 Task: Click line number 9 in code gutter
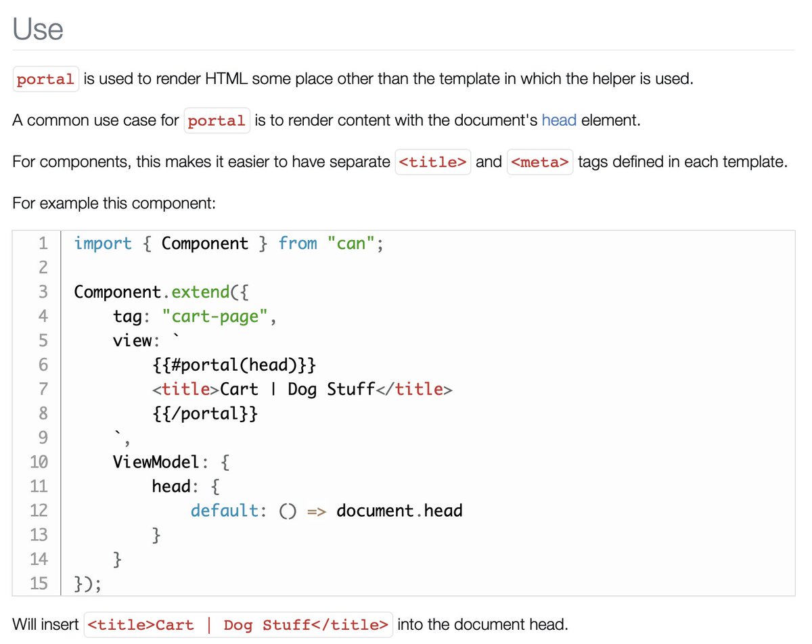(x=43, y=438)
